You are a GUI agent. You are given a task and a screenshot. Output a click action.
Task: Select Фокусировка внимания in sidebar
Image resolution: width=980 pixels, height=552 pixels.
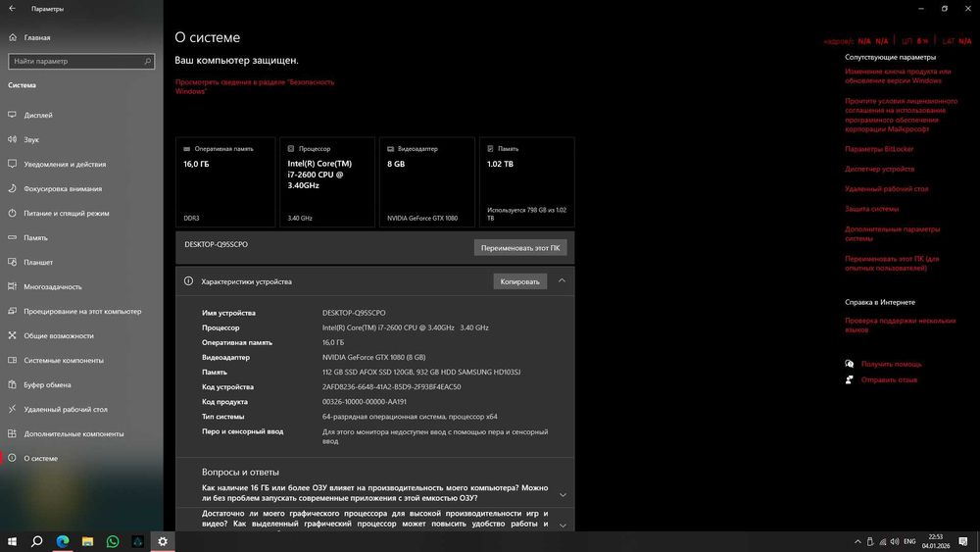(63, 189)
